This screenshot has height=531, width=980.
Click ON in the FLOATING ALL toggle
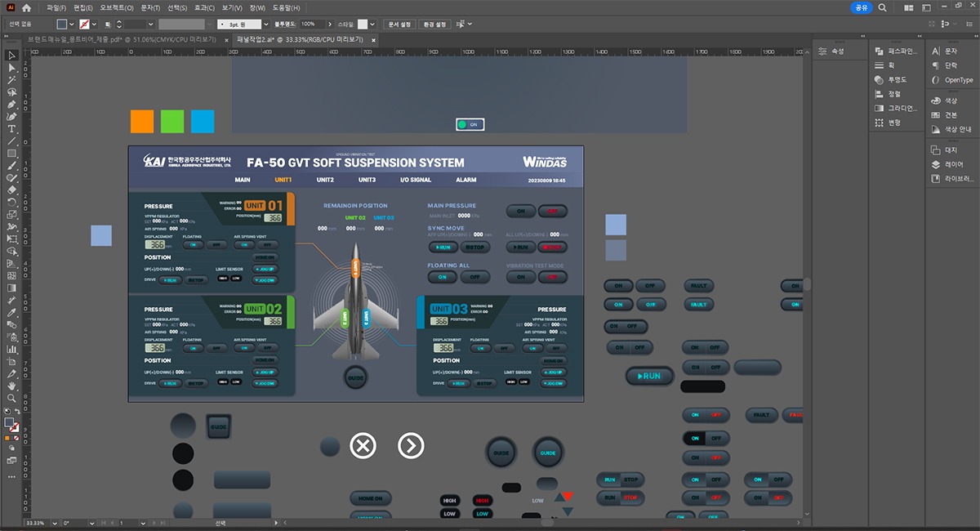click(443, 277)
